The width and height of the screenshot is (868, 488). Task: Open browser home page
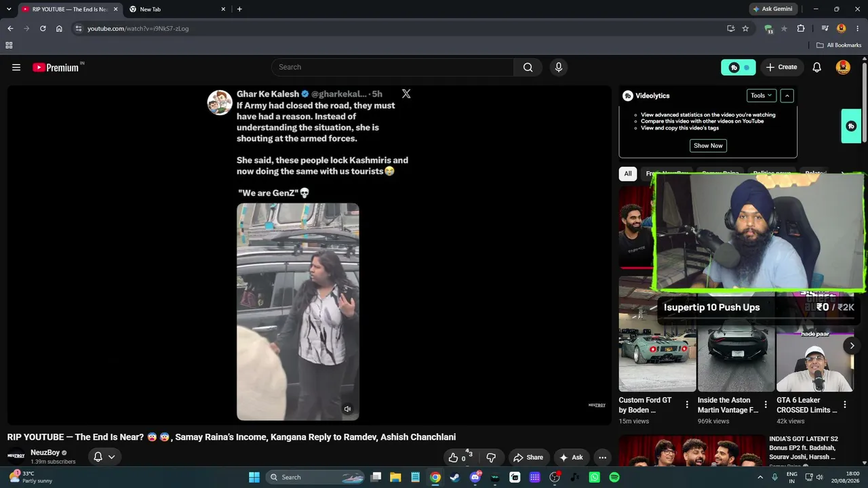[59, 28]
